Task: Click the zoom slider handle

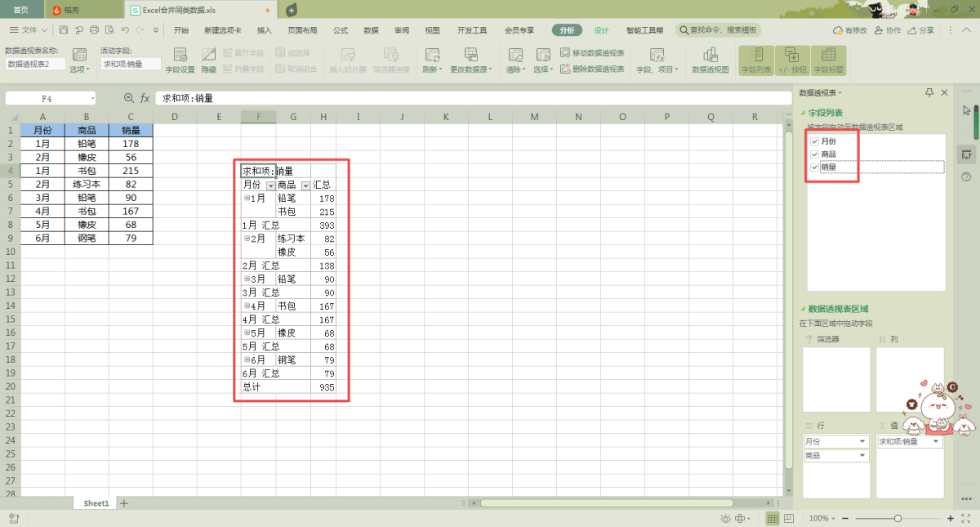Action: click(898, 519)
